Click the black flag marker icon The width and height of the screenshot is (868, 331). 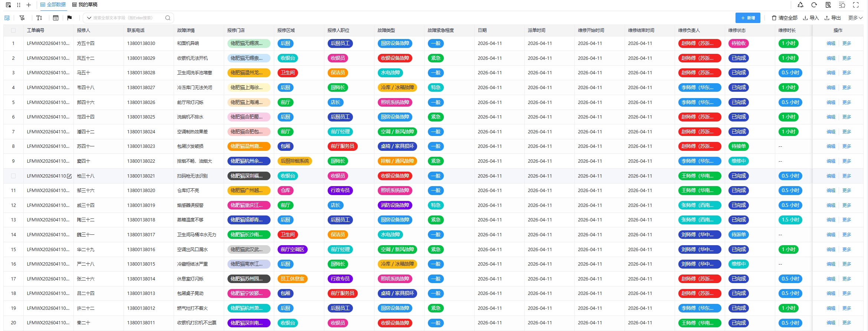click(69, 18)
